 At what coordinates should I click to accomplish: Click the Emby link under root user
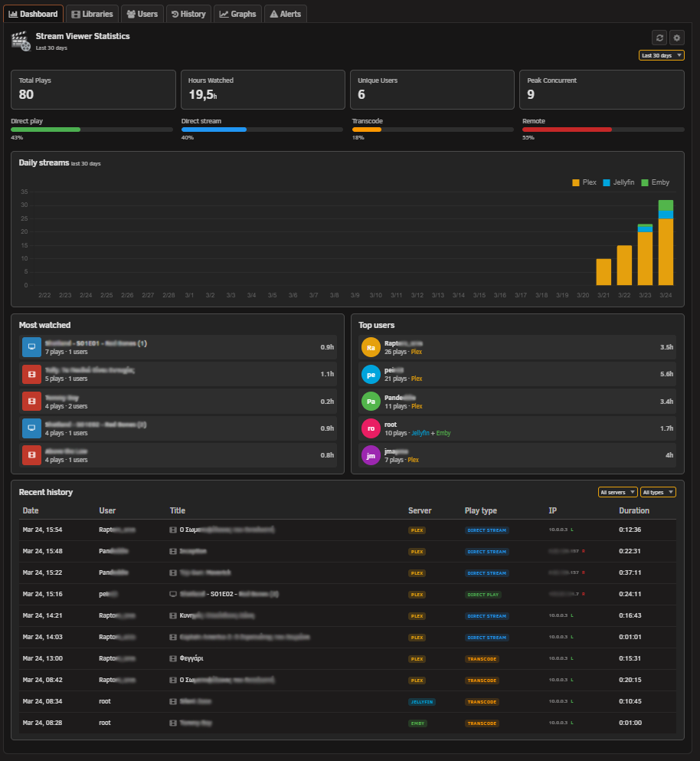pos(443,433)
